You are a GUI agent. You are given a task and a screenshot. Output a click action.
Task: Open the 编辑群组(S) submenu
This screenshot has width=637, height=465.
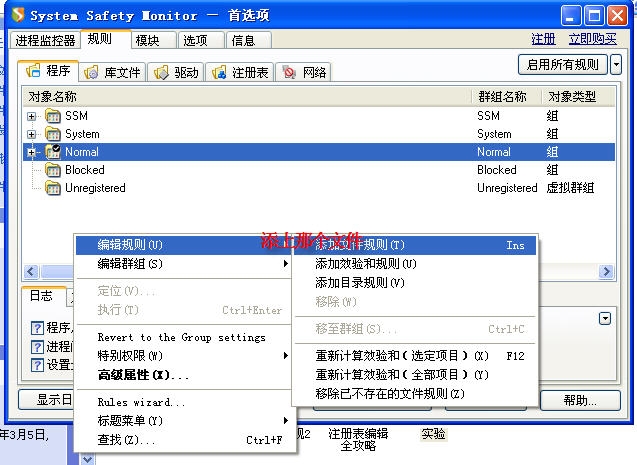184,264
